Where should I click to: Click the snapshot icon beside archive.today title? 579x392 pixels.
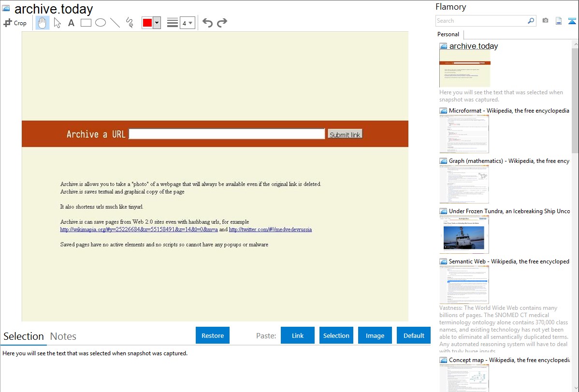[x=6, y=8]
